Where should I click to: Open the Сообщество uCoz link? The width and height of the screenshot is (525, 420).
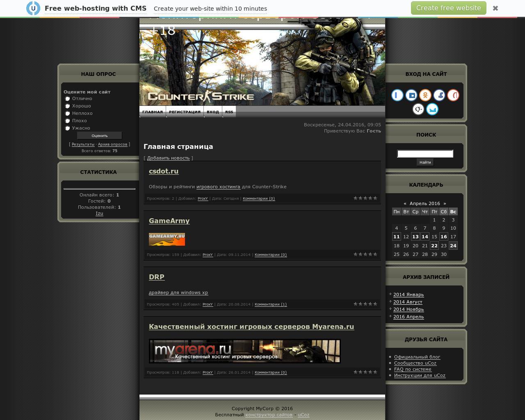pyautogui.click(x=415, y=363)
